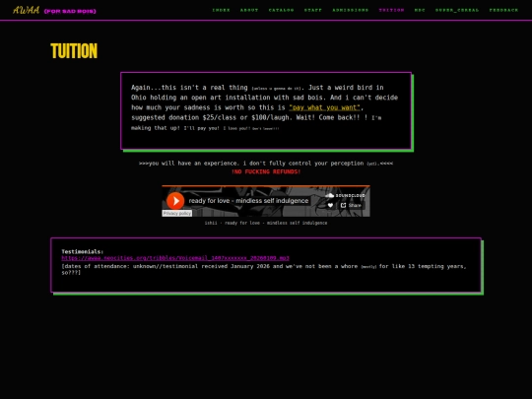Click the red NO FUCKING REFUNDS! text
This screenshot has height=399, width=532.
tap(266, 171)
